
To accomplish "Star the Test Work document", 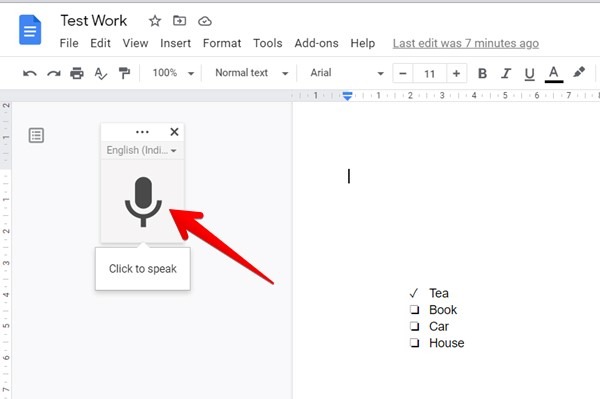I will (x=155, y=21).
